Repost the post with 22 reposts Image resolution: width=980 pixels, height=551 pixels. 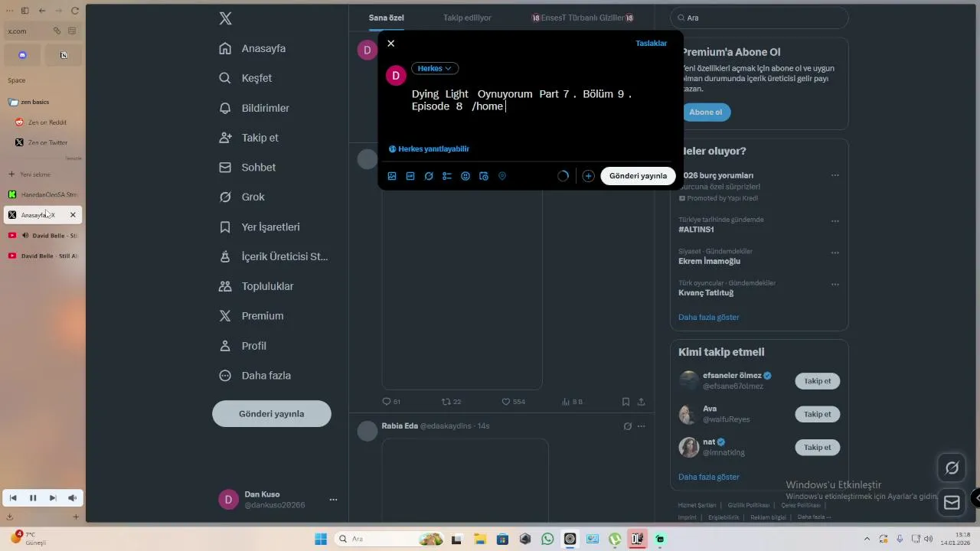tap(451, 402)
